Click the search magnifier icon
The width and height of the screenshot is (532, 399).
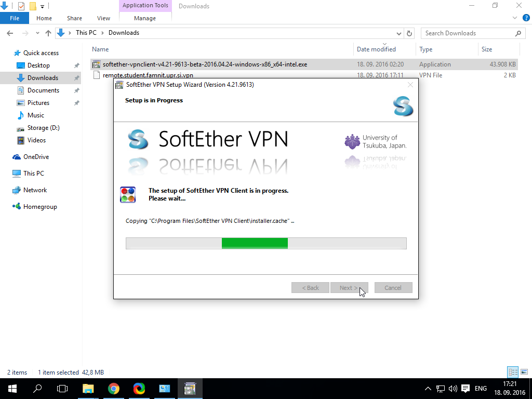pos(518,33)
